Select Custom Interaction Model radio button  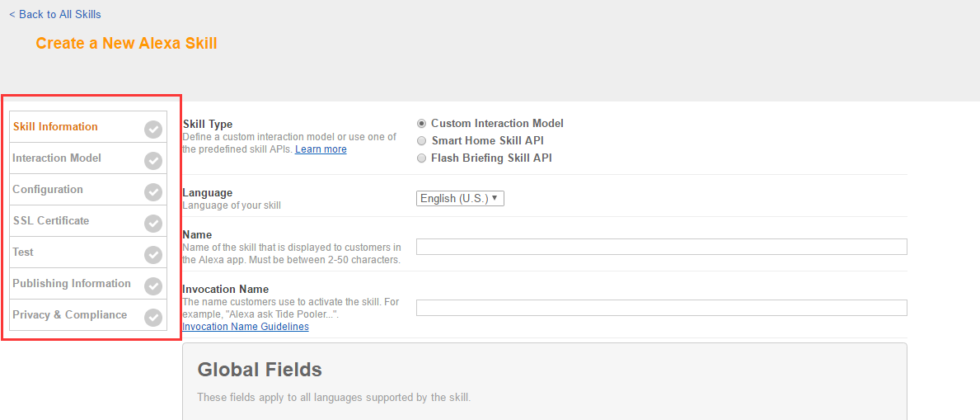pyautogui.click(x=422, y=124)
